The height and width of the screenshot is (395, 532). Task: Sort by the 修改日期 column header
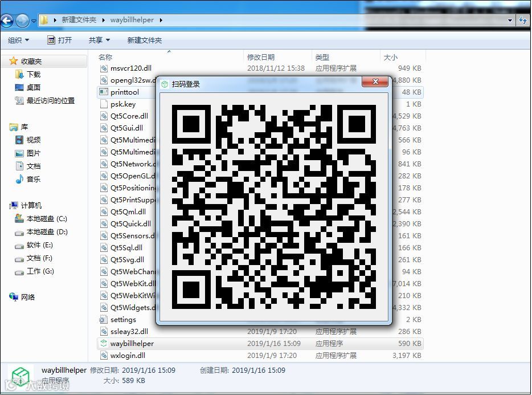[x=260, y=57]
